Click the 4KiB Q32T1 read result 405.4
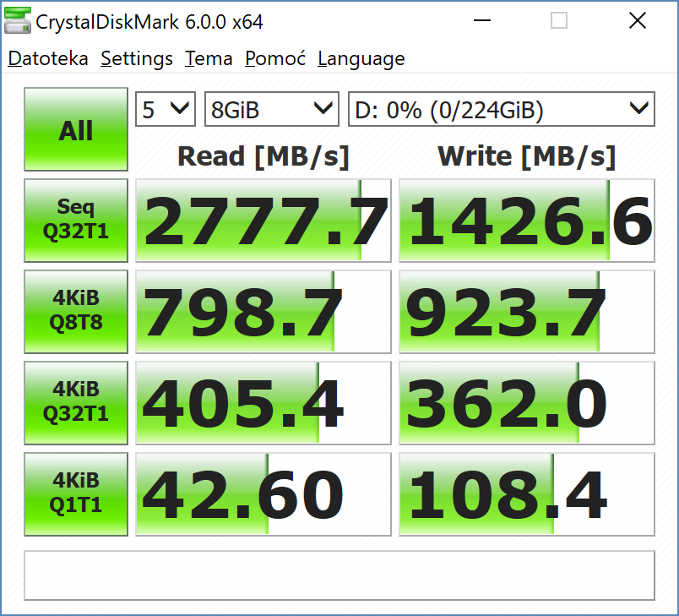 (x=263, y=403)
